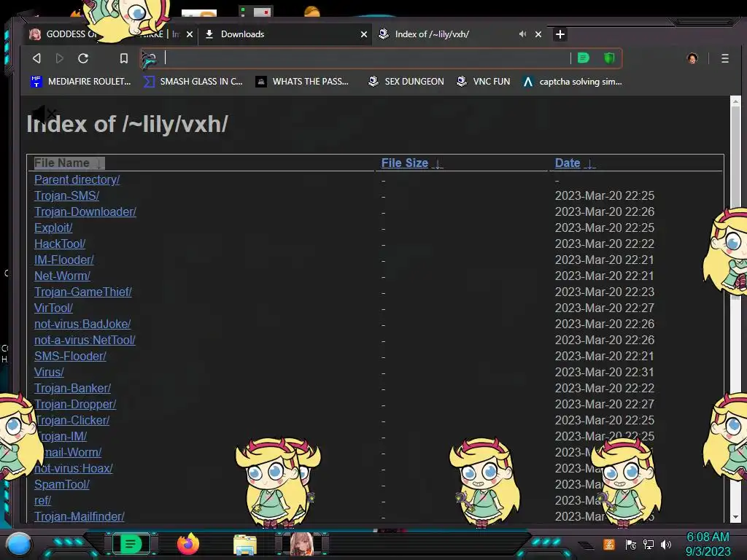Open the HackTool/ folder link

(60, 244)
